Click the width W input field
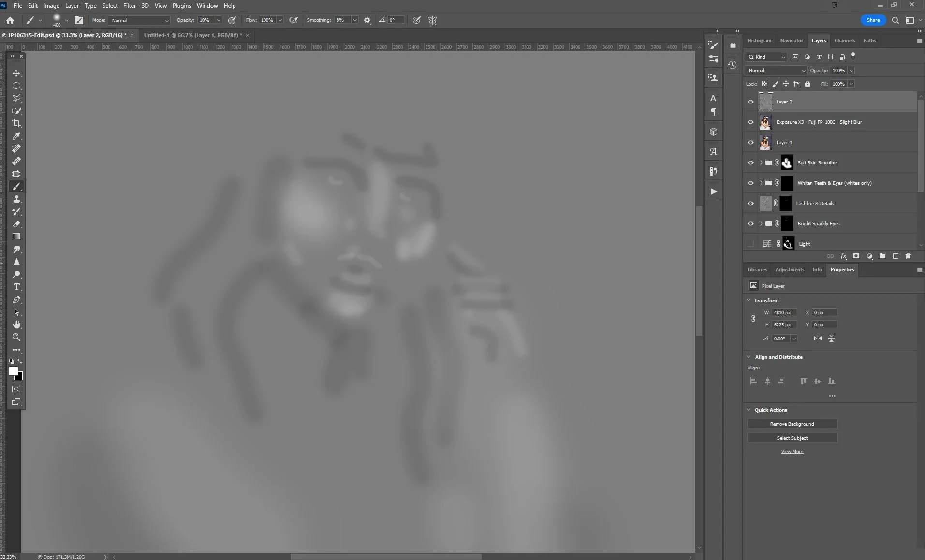This screenshot has width=925, height=560. [x=784, y=313]
